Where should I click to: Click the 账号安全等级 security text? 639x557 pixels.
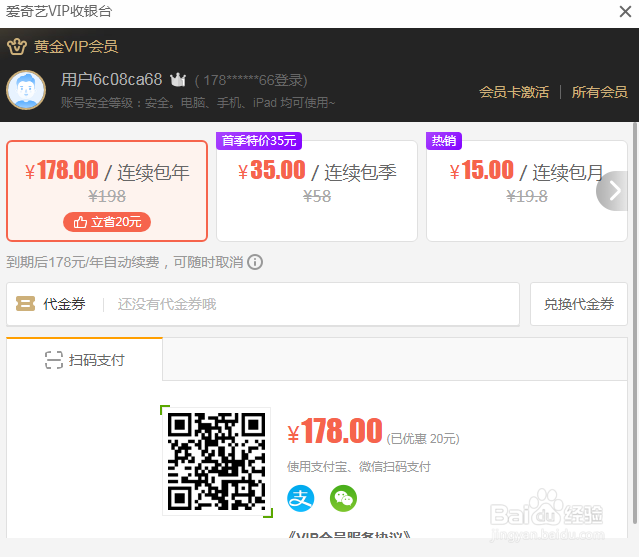pos(198,103)
